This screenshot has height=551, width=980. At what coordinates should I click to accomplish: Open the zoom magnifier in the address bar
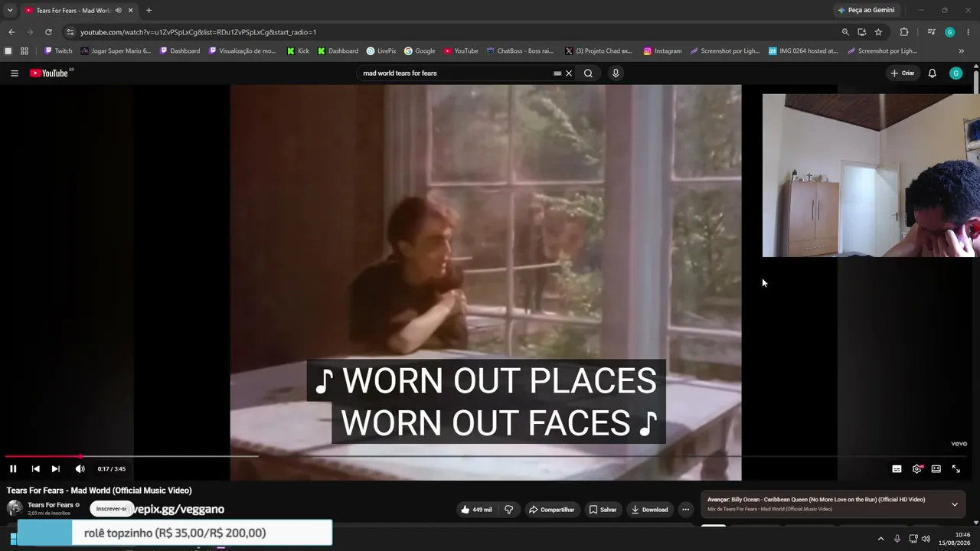[845, 32]
